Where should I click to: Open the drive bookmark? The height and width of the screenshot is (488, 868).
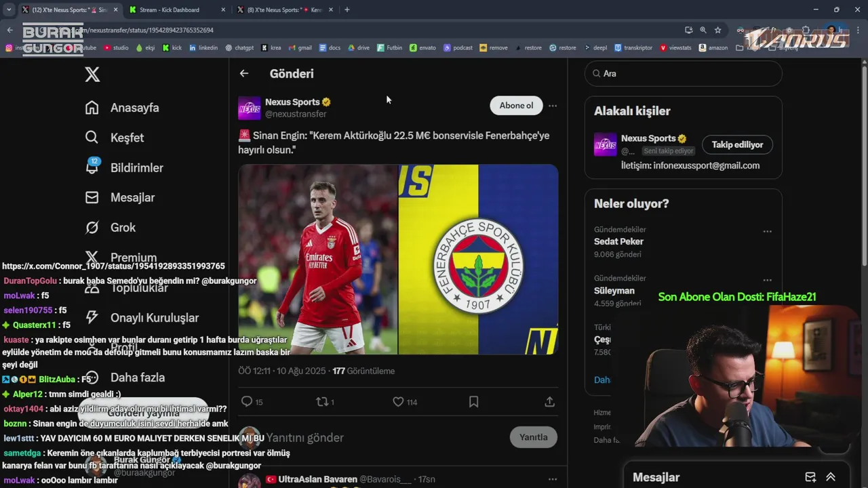point(359,47)
